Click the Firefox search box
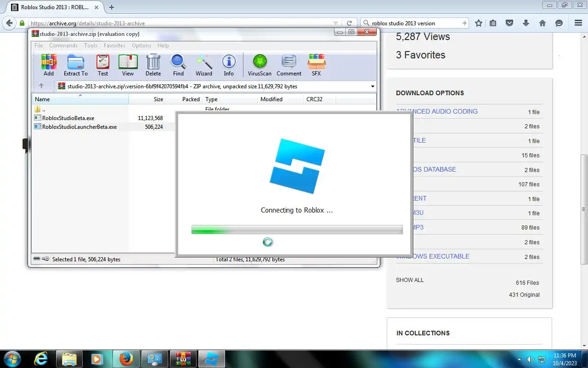 point(415,23)
